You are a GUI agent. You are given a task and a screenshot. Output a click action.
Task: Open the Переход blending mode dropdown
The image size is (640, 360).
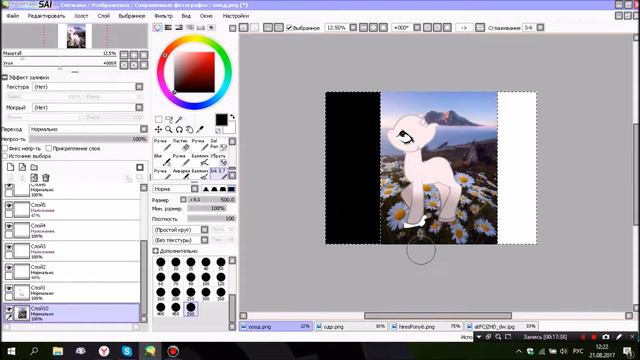(144, 129)
